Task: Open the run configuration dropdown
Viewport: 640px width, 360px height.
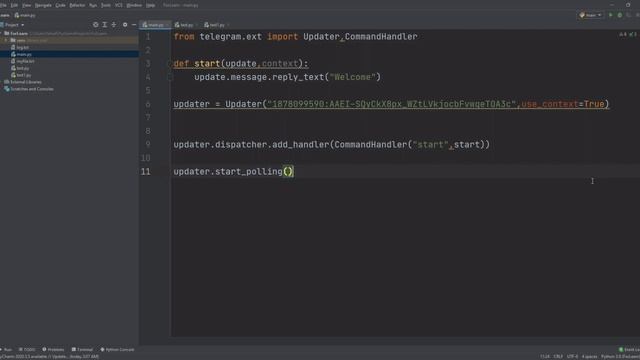Action: (591, 15)
